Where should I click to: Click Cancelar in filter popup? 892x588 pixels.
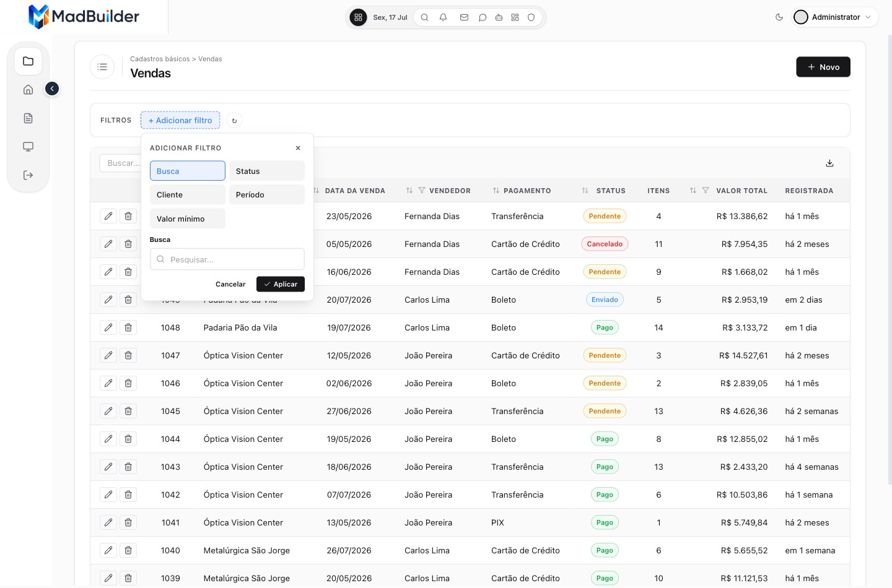(x=230, y=284)
